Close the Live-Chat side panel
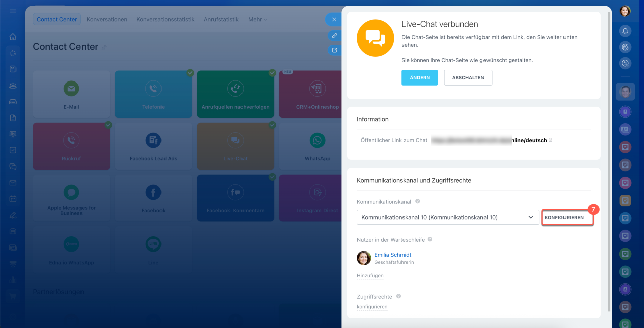644x328 pixels. click(334, 19)
